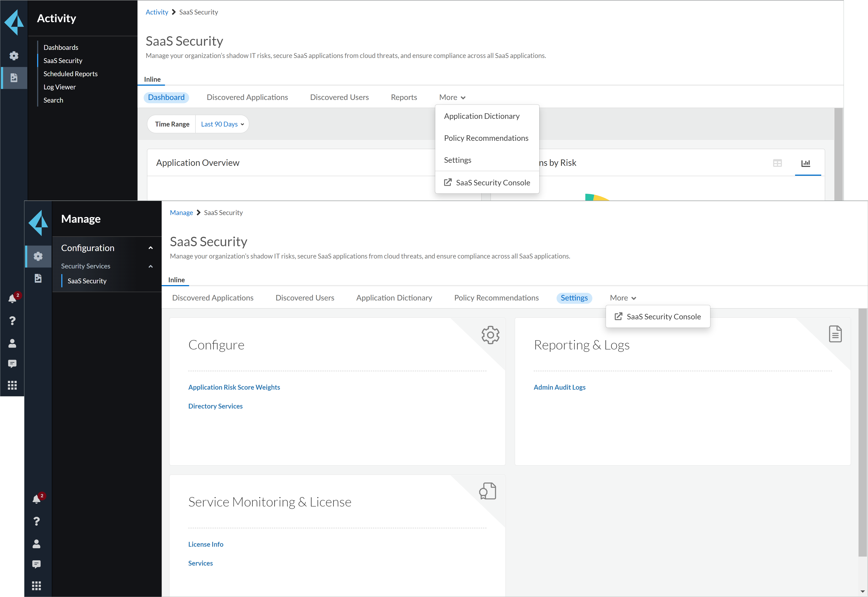Collapse the Configuration section
This screenshot has height=597, width=868.
[x=150, y=248]
